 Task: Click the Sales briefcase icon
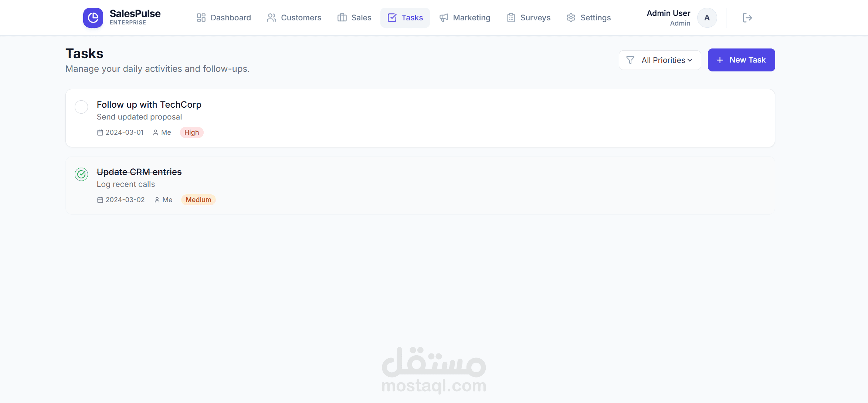coord(342,18)
